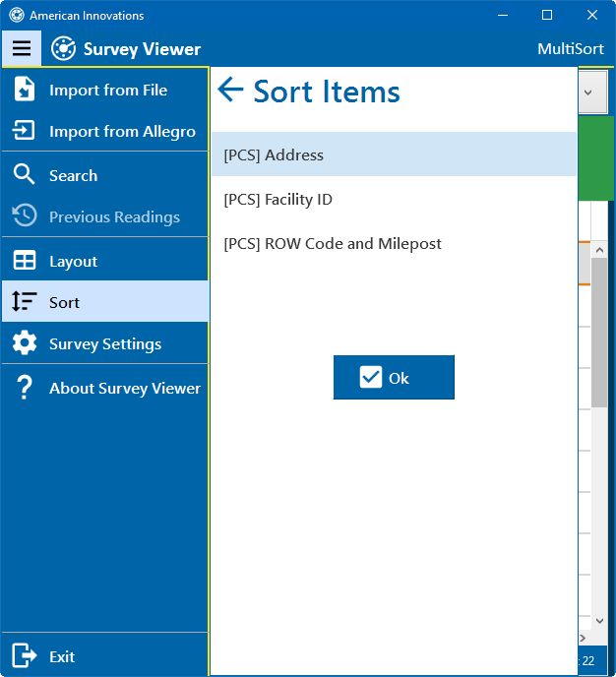Viewport: 616px width, 677px height.
Task: Click the checkmark on Ok button
Action: (370, 377)
